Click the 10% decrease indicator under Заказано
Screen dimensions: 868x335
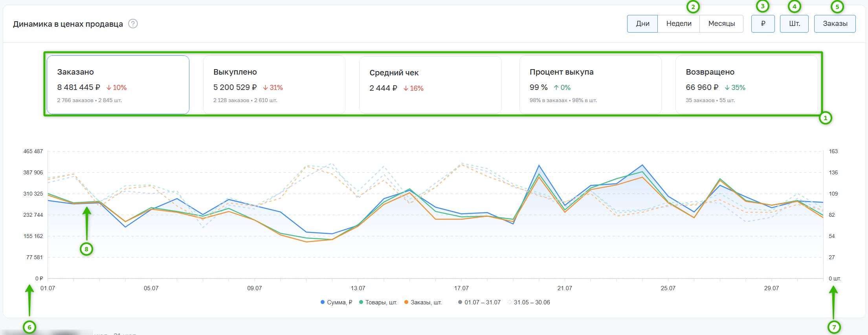pyautogui.click(x=117, y=88)
